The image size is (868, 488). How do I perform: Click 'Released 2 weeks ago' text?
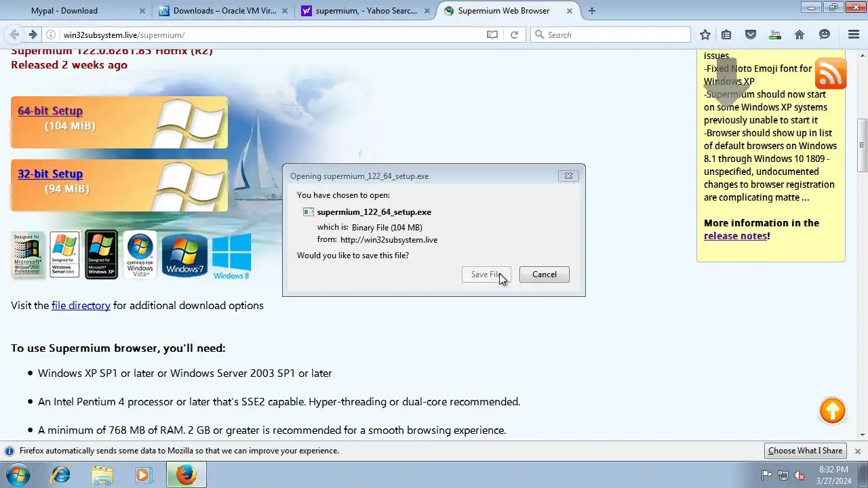pos(69,65)
